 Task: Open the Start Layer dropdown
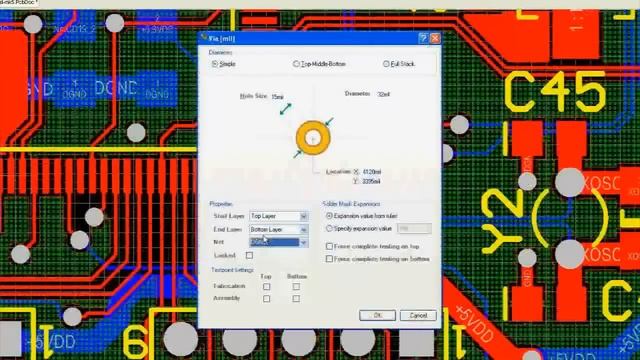tap(303, 216)
